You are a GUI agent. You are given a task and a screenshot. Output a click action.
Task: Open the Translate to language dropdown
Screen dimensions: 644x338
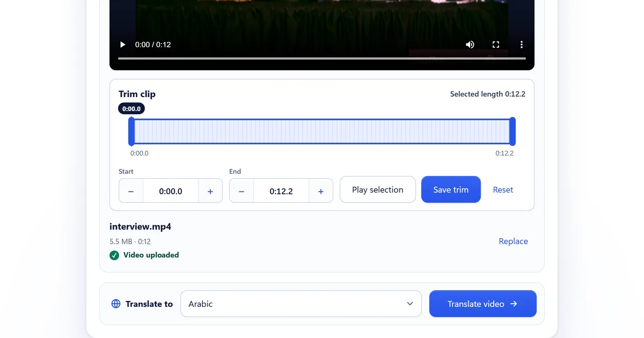click(301, 304)
